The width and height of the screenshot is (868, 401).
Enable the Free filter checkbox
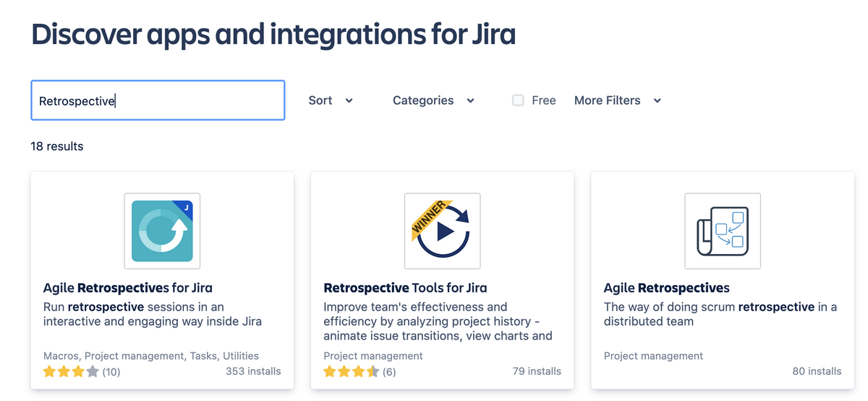[518, 101]
